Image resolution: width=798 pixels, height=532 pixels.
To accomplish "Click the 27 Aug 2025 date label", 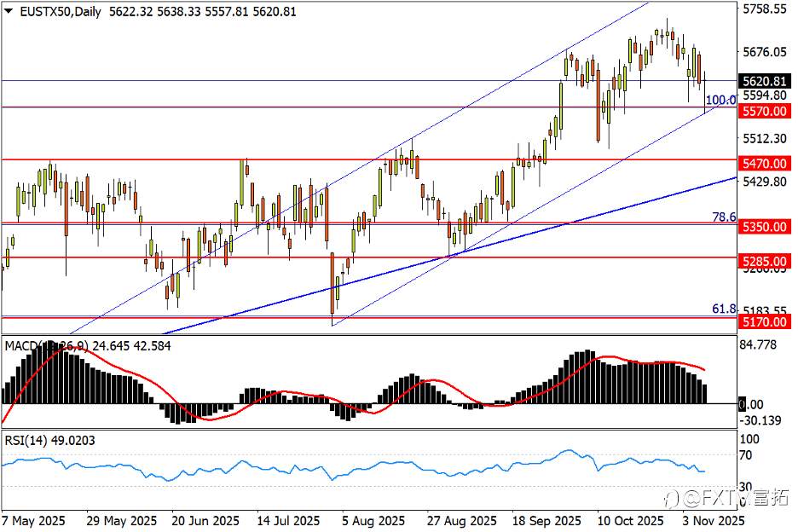I will click(461, 521).
